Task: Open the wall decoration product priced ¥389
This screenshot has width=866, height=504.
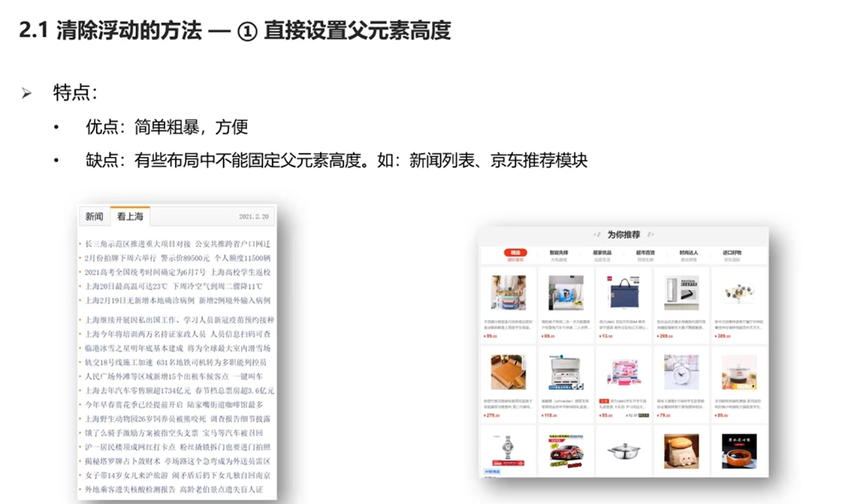Action: [739, 293]
